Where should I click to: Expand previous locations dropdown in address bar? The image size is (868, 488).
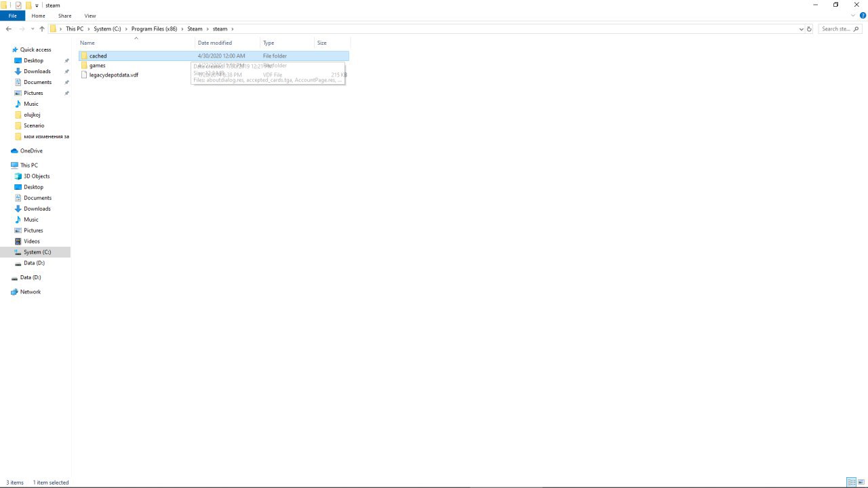click(802, 29)
